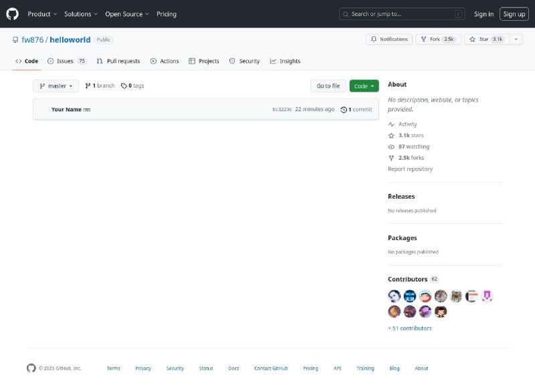Expand the Solutions menu
The image size is (535, 392).
(x=81, y=14)
